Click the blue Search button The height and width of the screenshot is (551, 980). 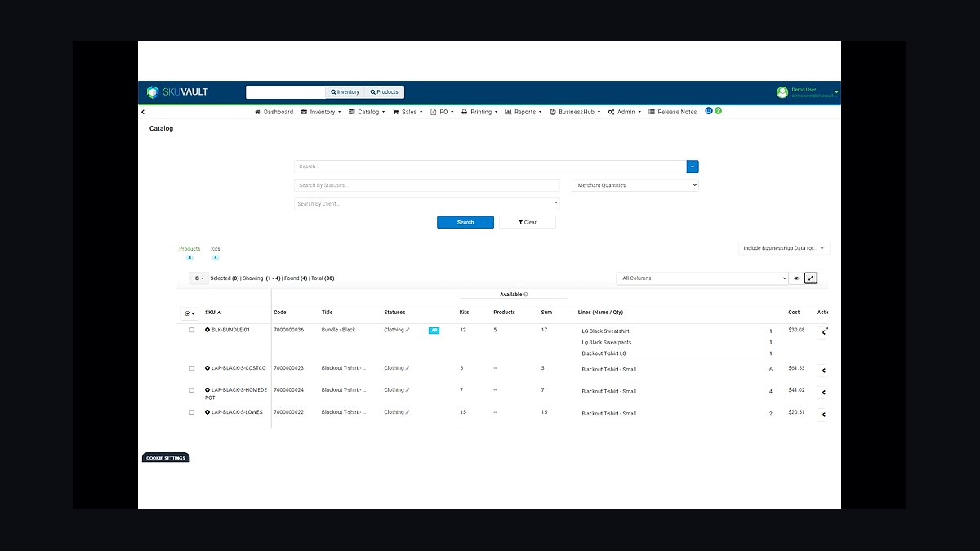(x=465, y=222)
